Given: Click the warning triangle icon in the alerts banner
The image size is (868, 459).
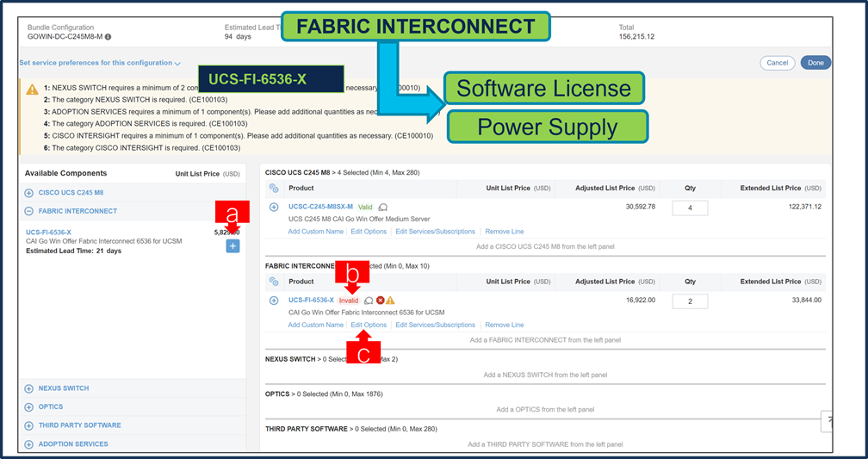Looking at the screenshot, I should tap(33, 90).
